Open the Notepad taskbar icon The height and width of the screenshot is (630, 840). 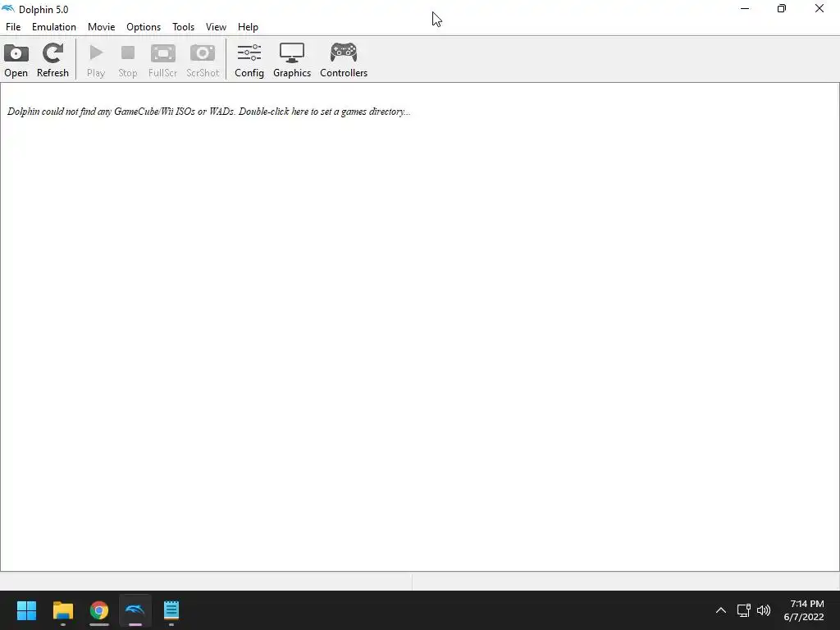[171, 610]
